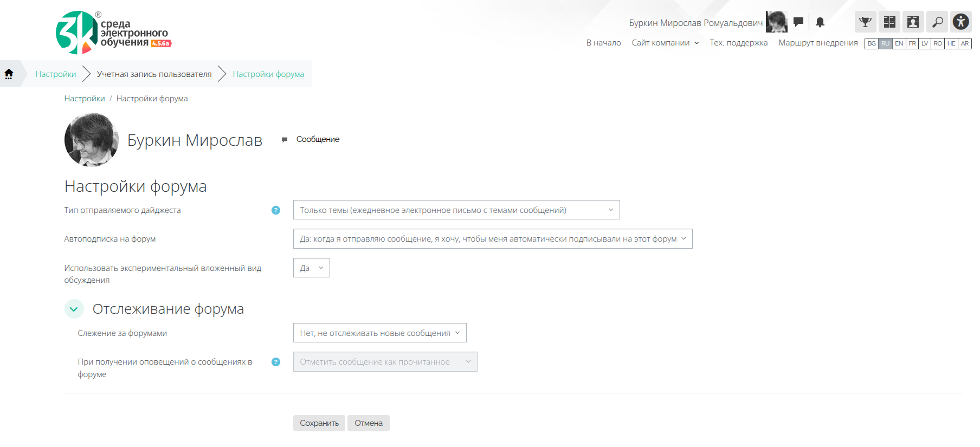Open the Сайт компании menu

pos(665,43)
